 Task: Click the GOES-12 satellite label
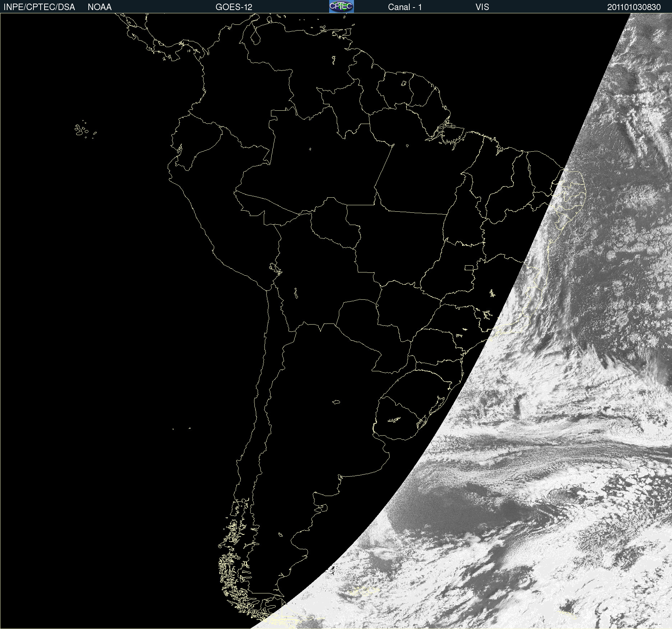coord(234,7)
